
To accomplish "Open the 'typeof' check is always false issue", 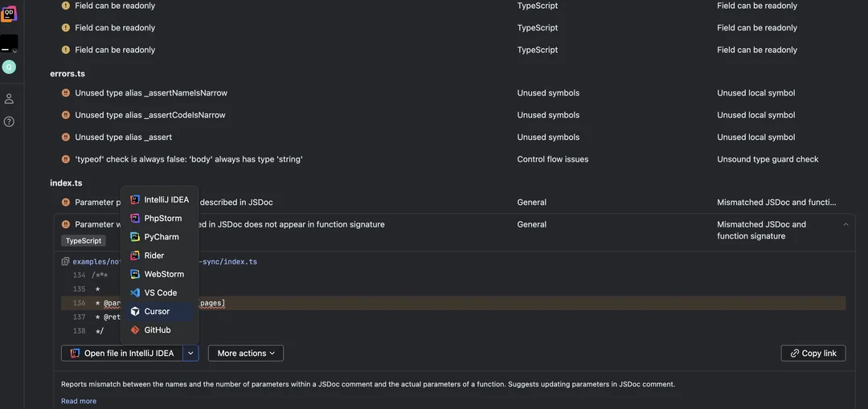I will pyautogui.click(x=189, y=159).
